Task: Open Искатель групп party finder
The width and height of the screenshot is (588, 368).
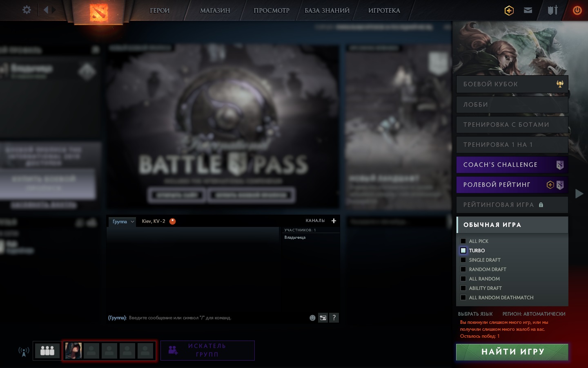Action: (x=207, y=350)
